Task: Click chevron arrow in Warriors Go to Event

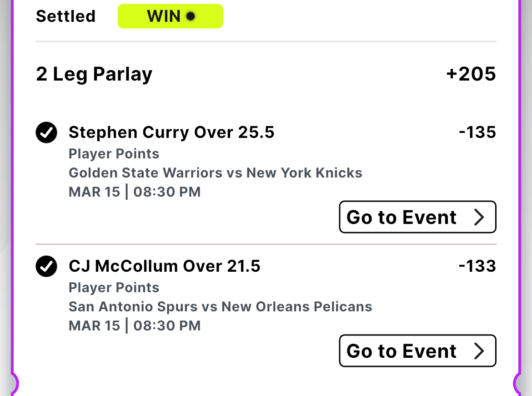Action: [479, 217]
